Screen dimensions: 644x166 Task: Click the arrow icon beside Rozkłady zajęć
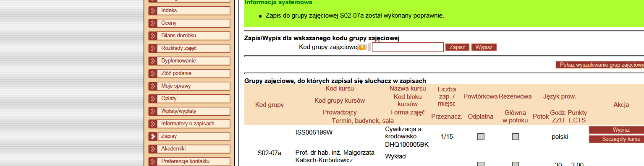(x=153, y=48)
